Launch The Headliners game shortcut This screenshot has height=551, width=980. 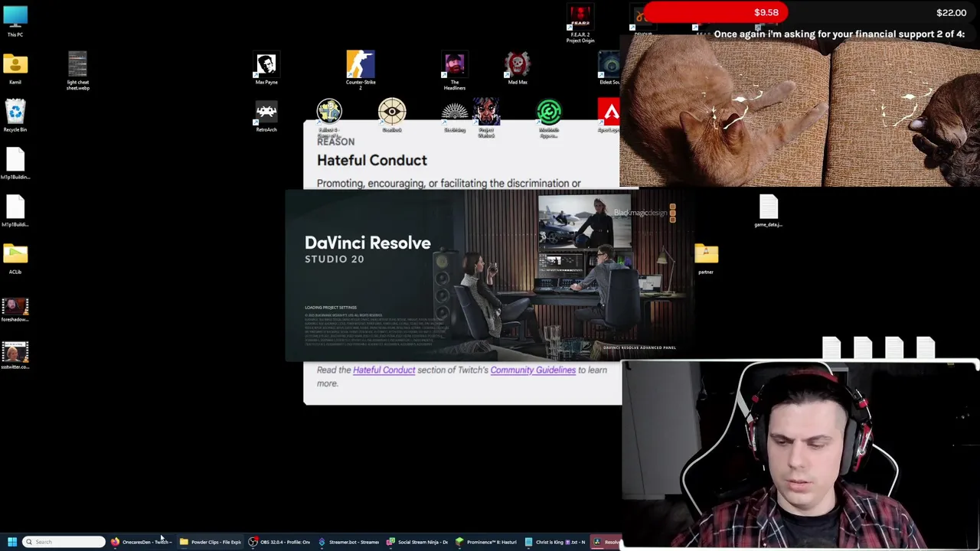point(454,70)
